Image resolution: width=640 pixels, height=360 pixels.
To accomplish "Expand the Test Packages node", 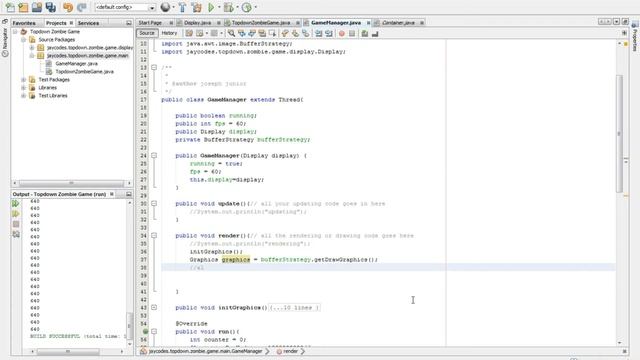I will click(x=24, y=80).
